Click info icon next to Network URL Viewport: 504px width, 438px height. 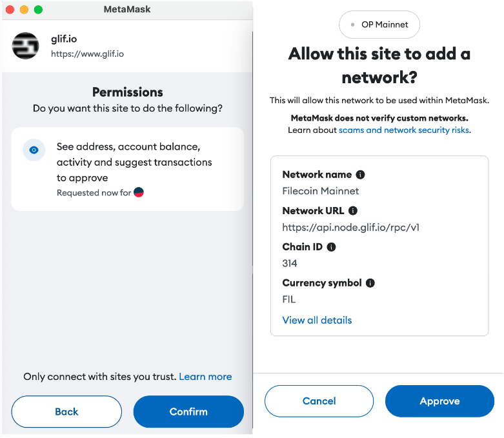(353, 211)
